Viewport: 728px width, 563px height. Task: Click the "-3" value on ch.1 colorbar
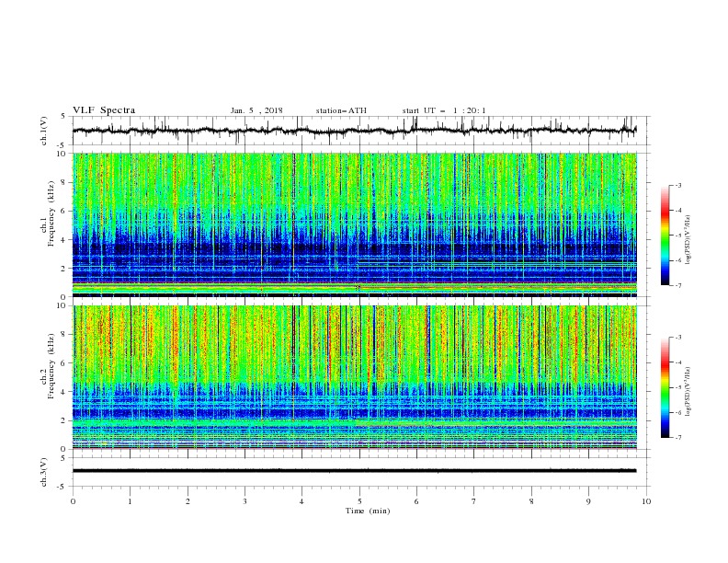coord(677,185)
